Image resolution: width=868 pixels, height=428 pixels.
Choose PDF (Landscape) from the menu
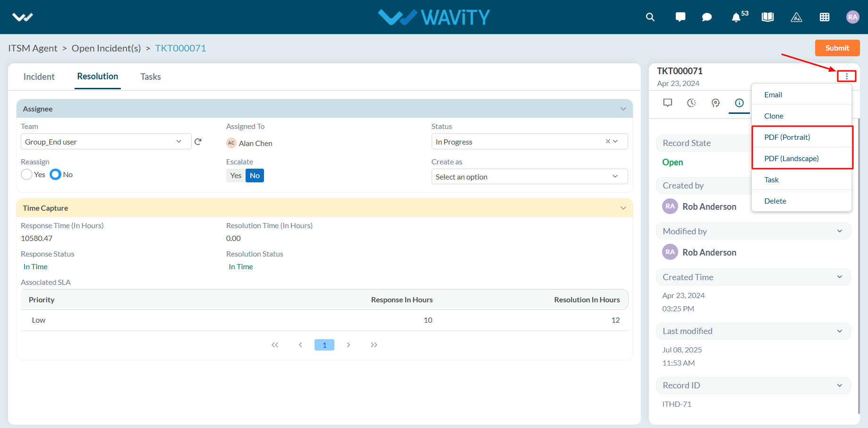tap(801, 158)
